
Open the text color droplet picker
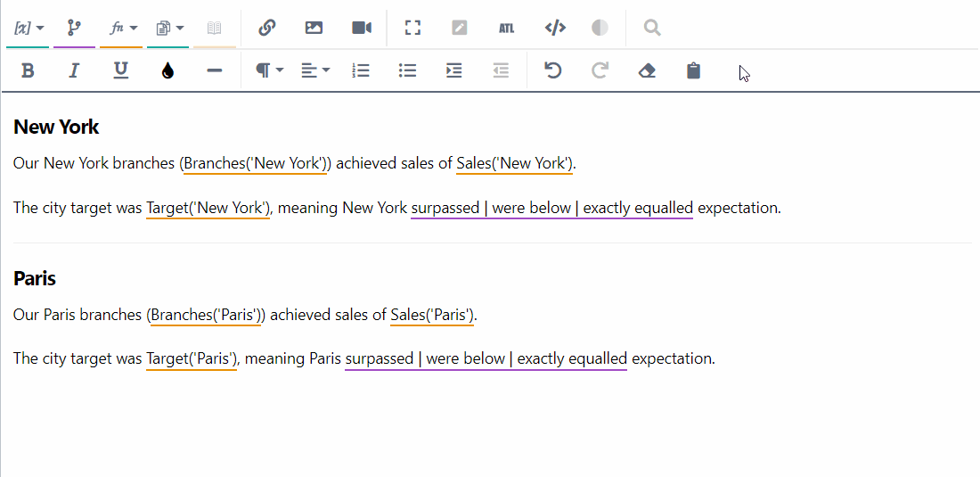(167, 70)
